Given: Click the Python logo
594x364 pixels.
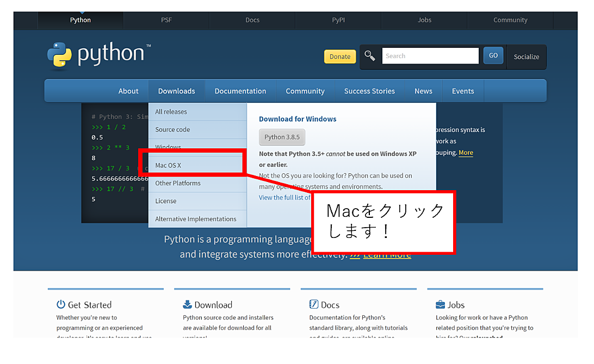Looking at the screenshot, I should 99,55.
